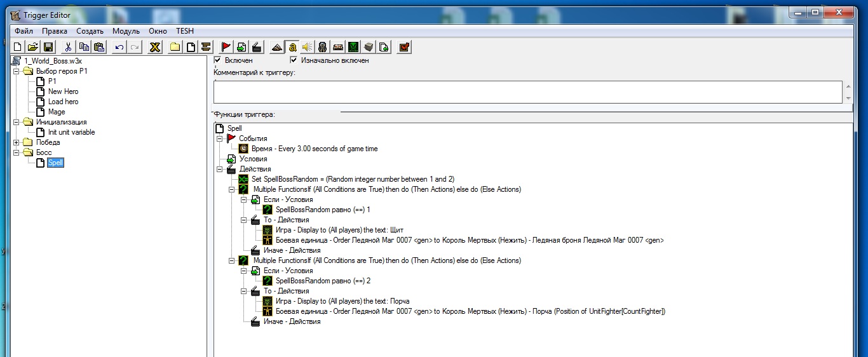
Task: Select the 'Условия' node under Spell
Action: coord(253,159)
